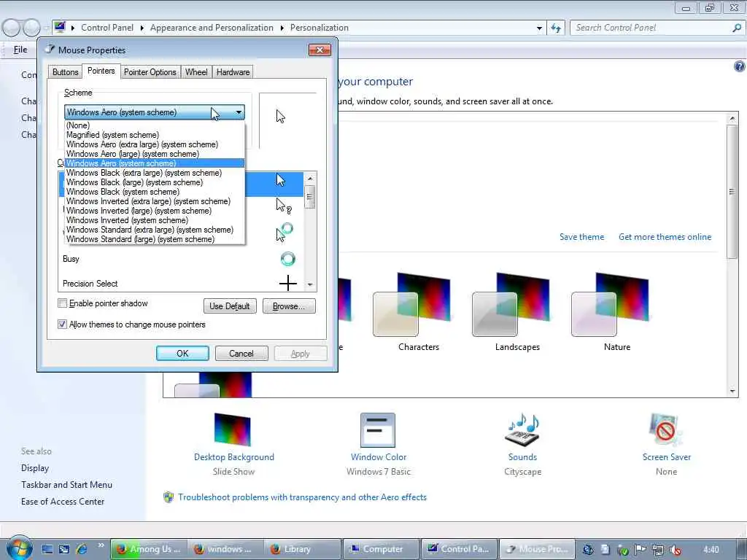Click the Windows Start orb
Viewport: 747px width, 560px height.
click(x=19, y=548)
